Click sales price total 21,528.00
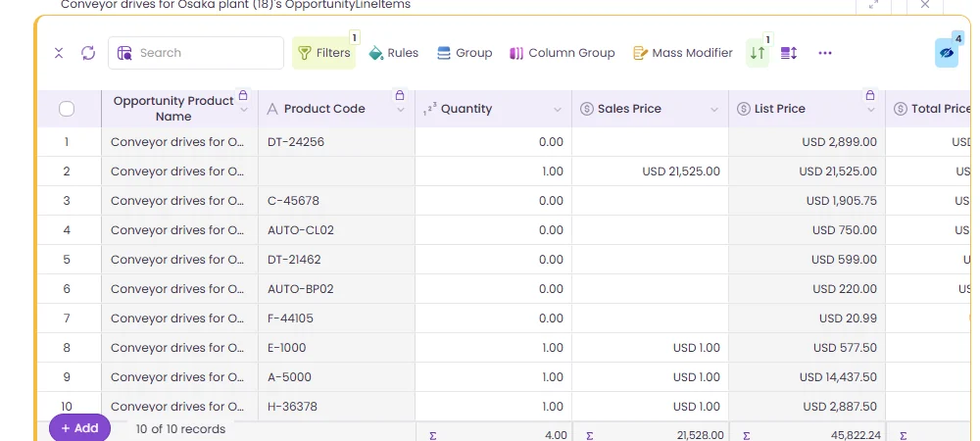This screenshot has width=980, height=441. [x=701, y=435]
